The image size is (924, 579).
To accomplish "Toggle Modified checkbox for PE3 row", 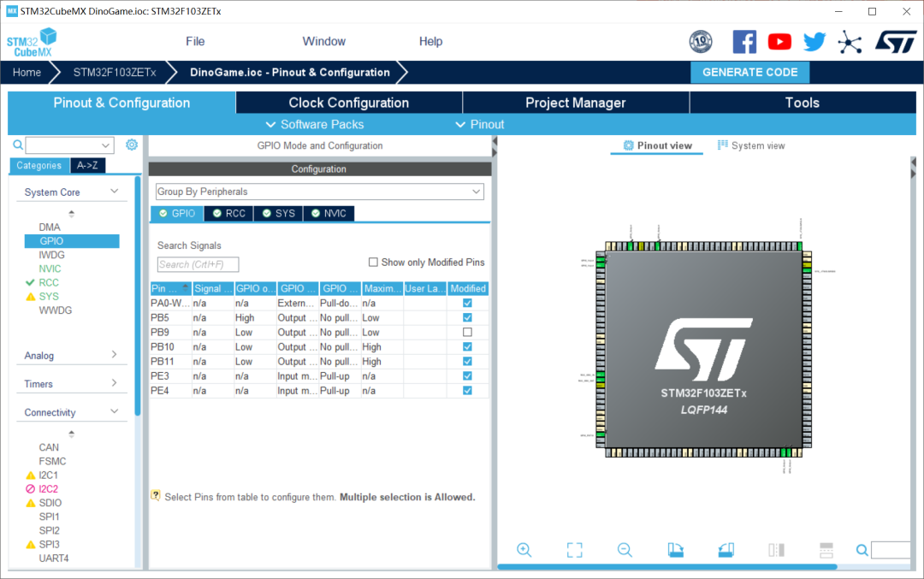I will [x=467, y=375].
